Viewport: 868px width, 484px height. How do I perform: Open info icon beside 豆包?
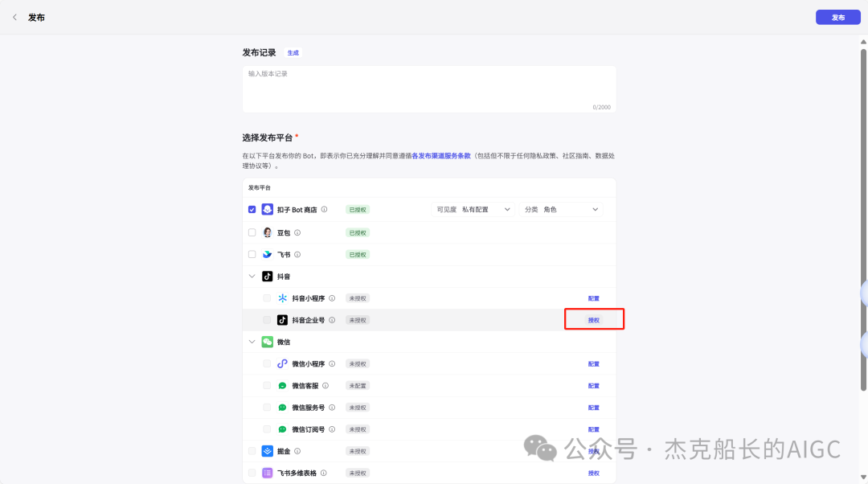click(x=297, y=232)
